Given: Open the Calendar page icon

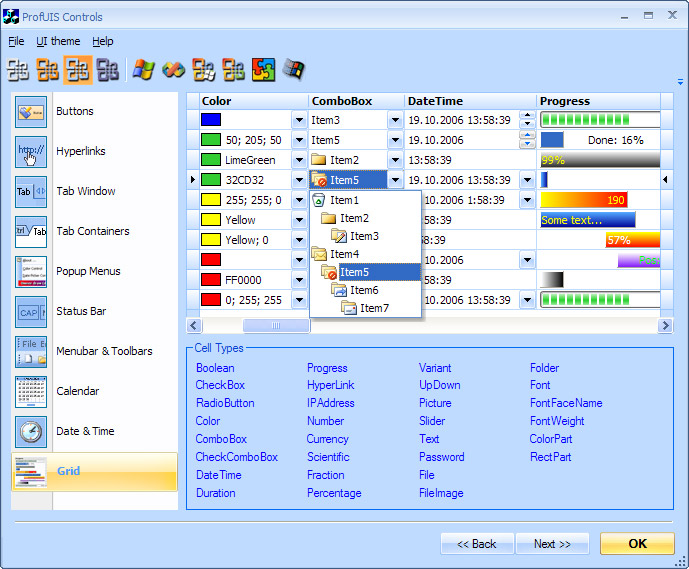Looking at the screenshot, I should (31, 392).
